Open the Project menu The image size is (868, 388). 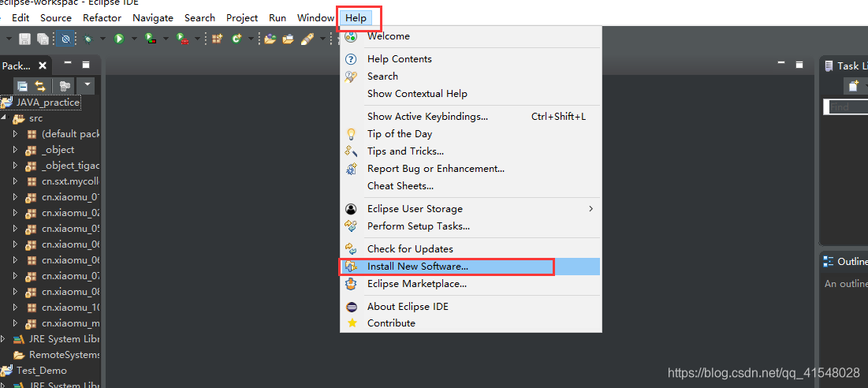coord(242,17)
